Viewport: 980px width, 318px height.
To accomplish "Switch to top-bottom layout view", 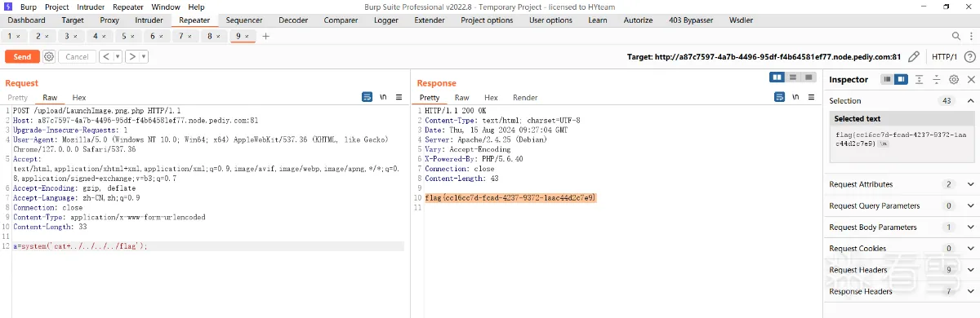I will point(793,77).
